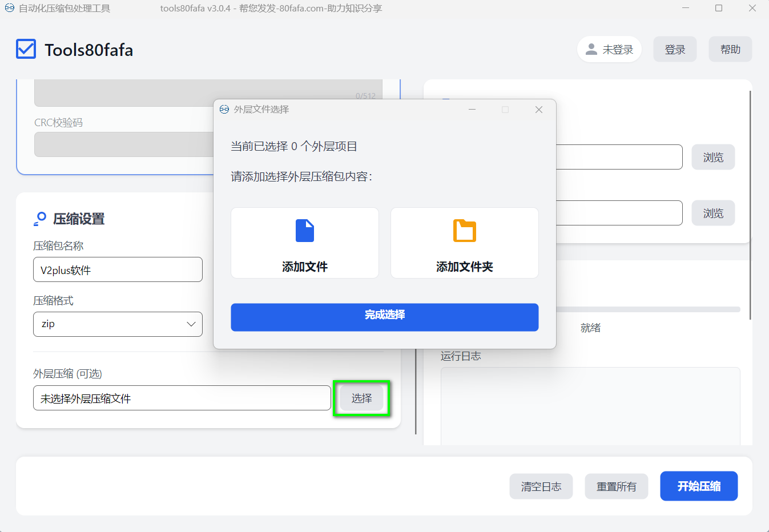The height and width of the screenshot is (532, 769).
Task: Click 重置所有 to reset settings
Action: (x=616, y=486)
